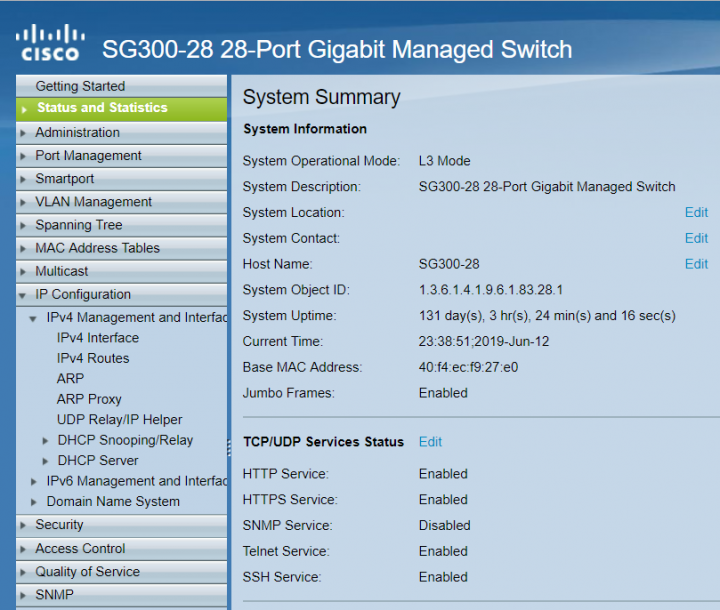The width and height of the screenshot is (720, 610).
Task: Expand the Security arrow
Action: (23, 525)
